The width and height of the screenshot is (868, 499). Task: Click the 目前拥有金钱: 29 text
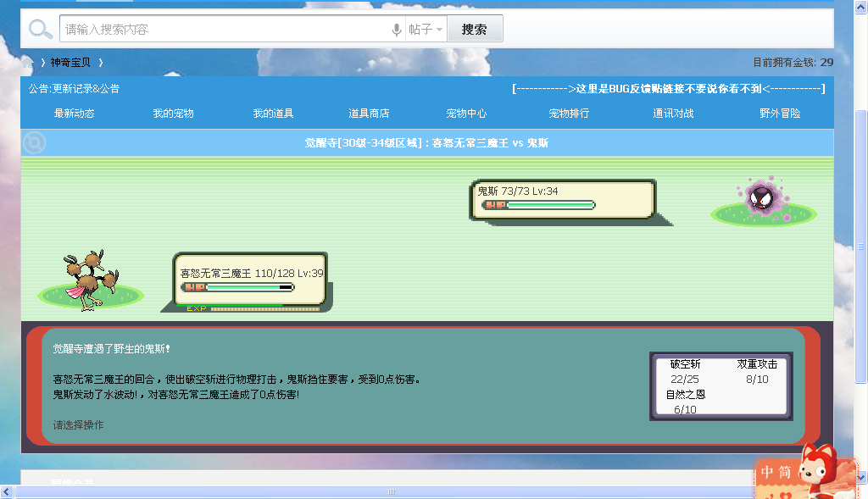[x=793, y=63]
